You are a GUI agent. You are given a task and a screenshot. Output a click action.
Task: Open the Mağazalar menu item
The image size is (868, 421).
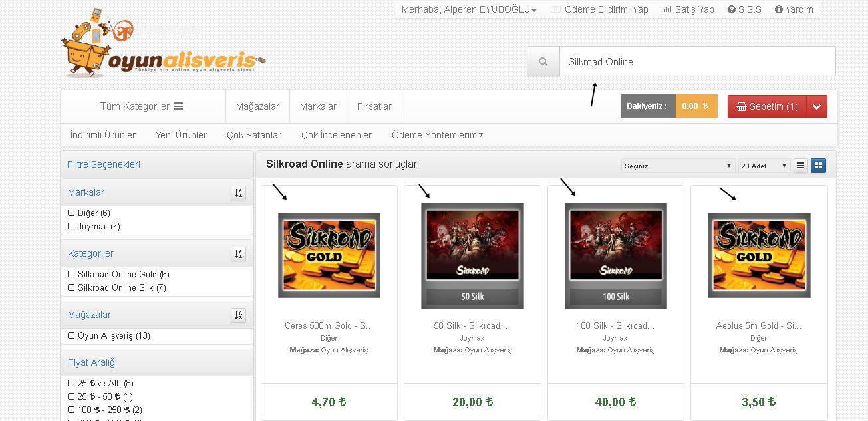[x=257, y=106]
